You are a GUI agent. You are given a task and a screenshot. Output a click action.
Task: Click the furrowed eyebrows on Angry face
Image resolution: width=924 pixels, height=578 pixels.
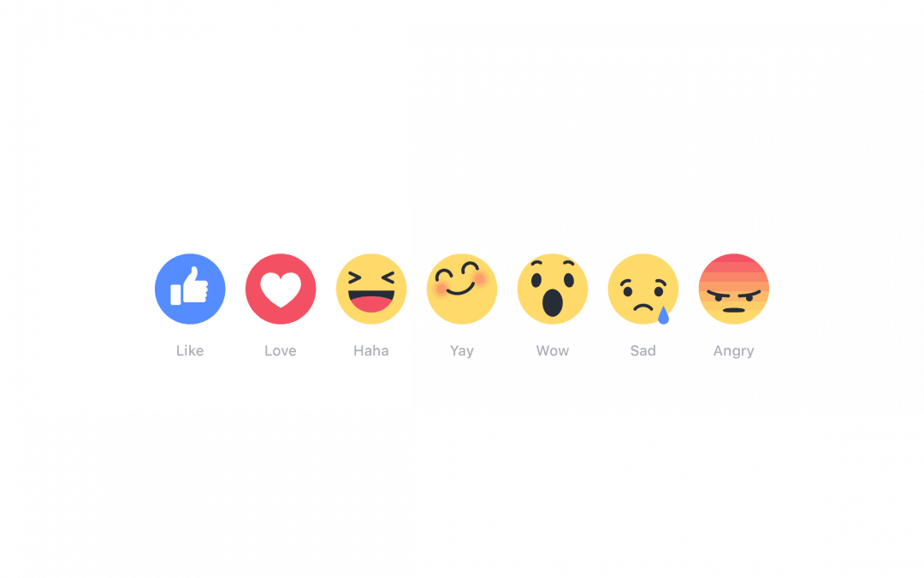(734, 293)
